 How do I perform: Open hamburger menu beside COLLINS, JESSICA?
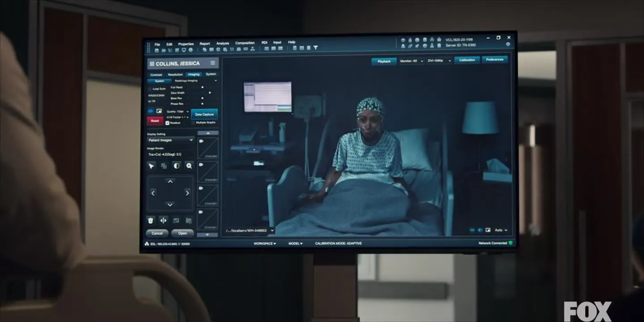click(213, 63)
